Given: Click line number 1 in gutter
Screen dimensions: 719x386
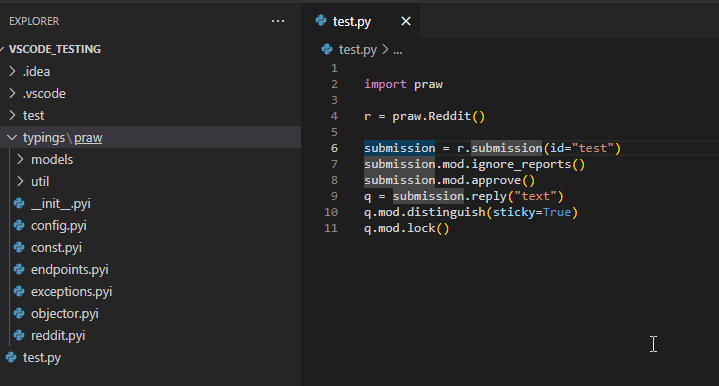Looking at the screenshot, I should coord(334,68).
